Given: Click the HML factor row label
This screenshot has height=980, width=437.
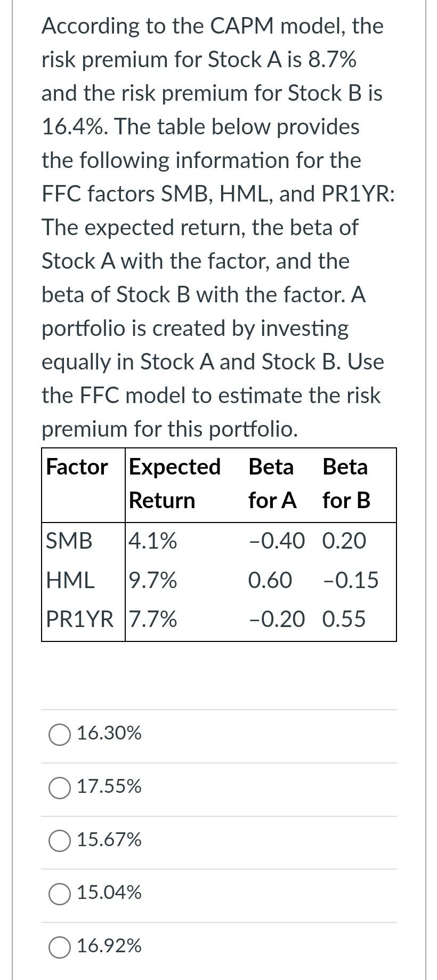Looking at the screenshot, I should point(69,581).
